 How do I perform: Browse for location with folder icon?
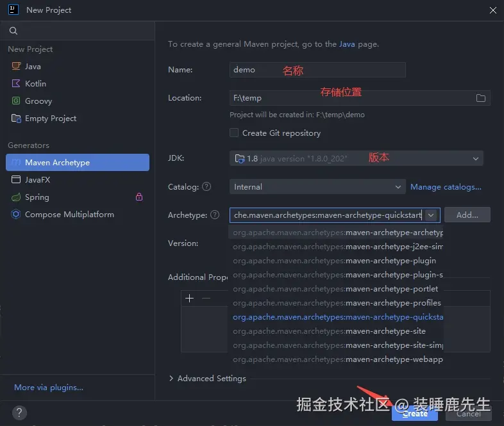(480, 98)
